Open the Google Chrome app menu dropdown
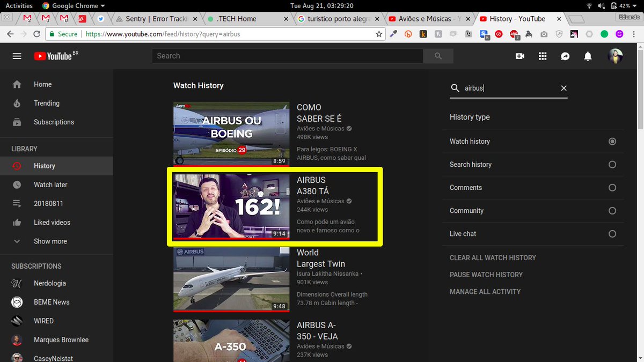Viewport: 644px width, 362px height. [x=74, y=5]
